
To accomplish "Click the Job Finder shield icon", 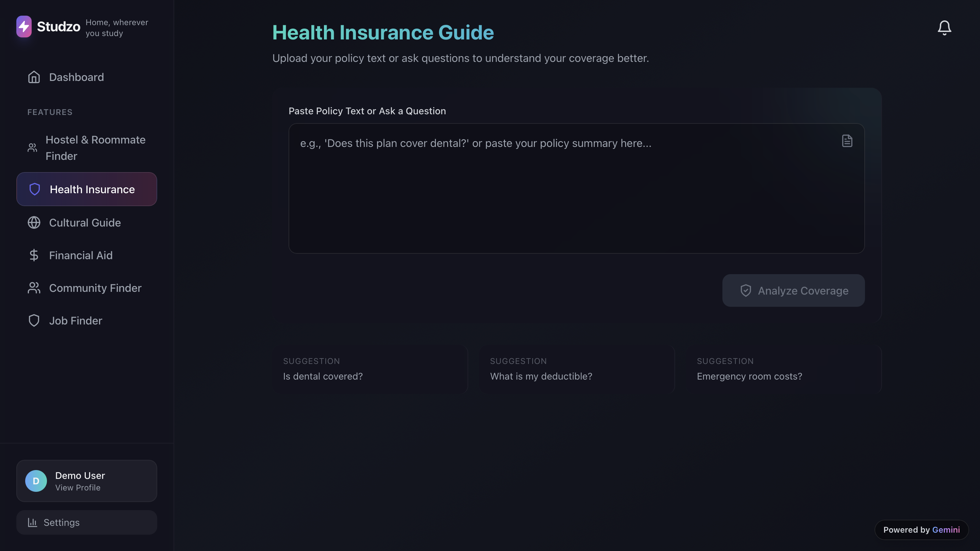I will pyautogui.click(x=34, y=320).
